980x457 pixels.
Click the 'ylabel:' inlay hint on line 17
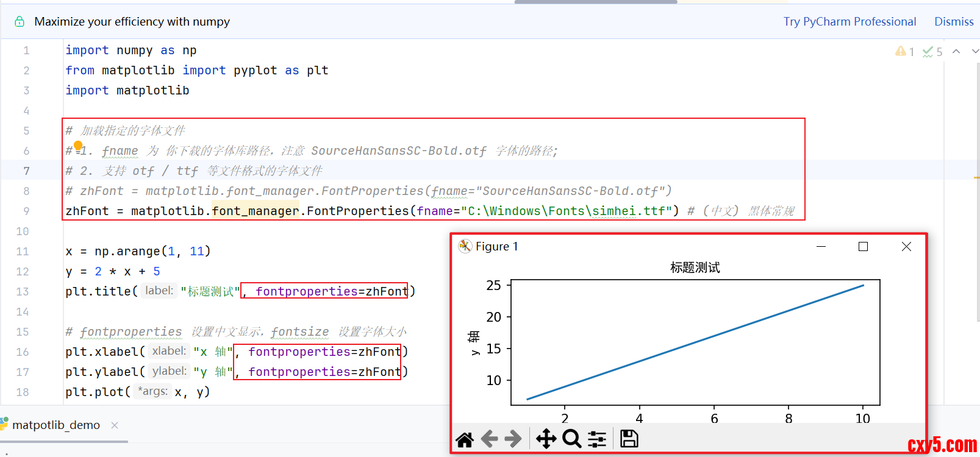click(169, 371)
